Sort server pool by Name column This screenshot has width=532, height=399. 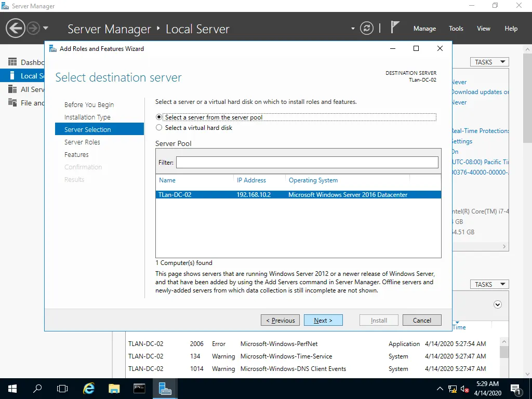point(167,180)
